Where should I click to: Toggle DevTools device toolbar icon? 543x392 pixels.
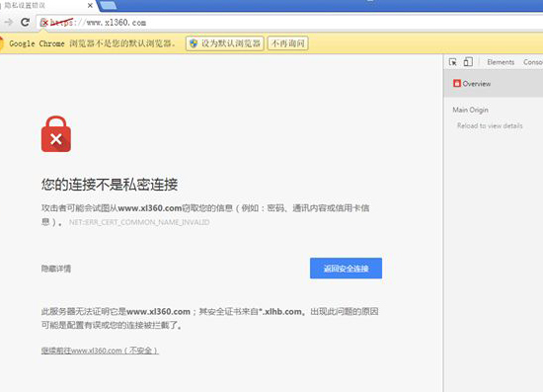click(x=468, y=62)
